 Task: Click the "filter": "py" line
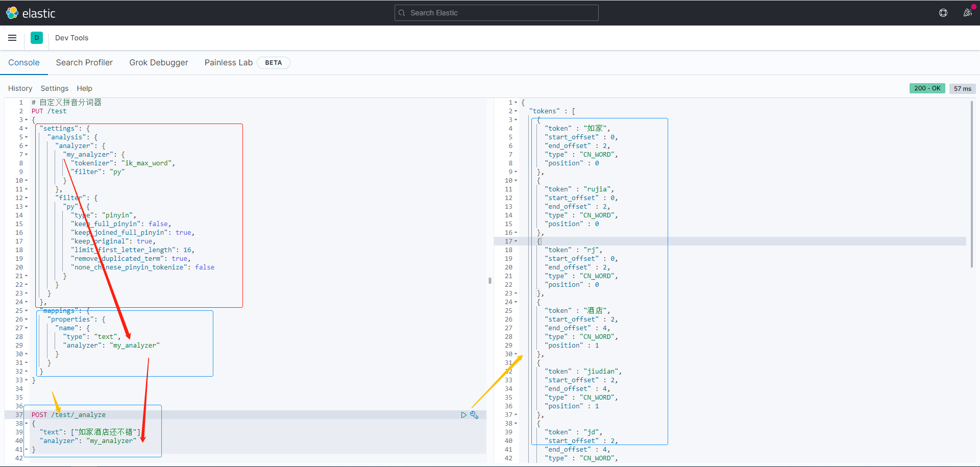point(98,172)
